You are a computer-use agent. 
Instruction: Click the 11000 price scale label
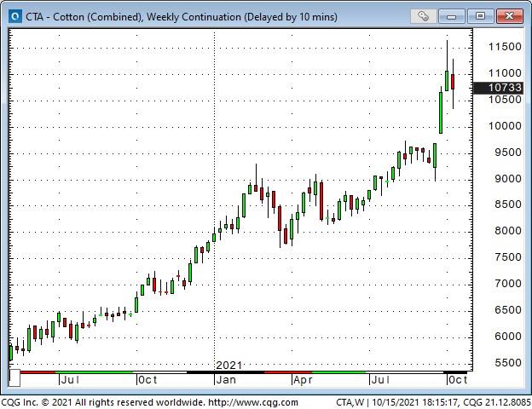505,73
